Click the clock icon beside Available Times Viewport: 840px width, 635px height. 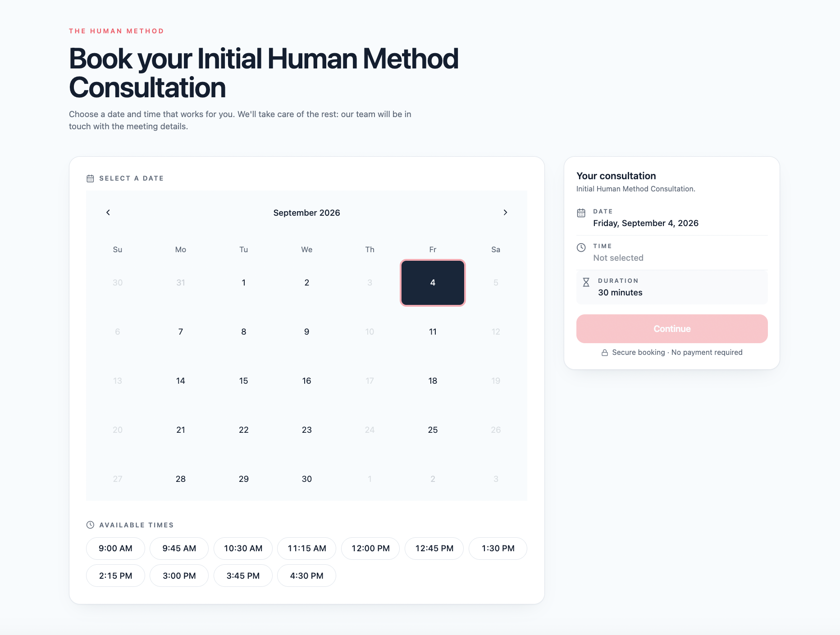tap(90, 525)
